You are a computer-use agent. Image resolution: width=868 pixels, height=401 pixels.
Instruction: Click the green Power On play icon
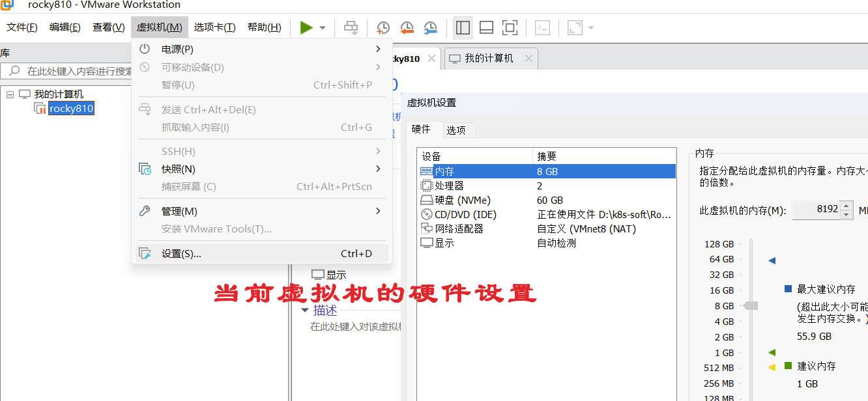(306, 27)
